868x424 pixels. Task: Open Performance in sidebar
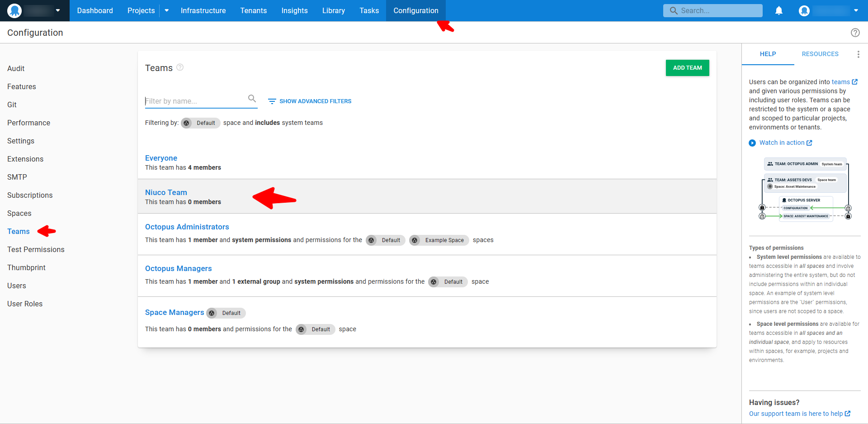[28, 123]
